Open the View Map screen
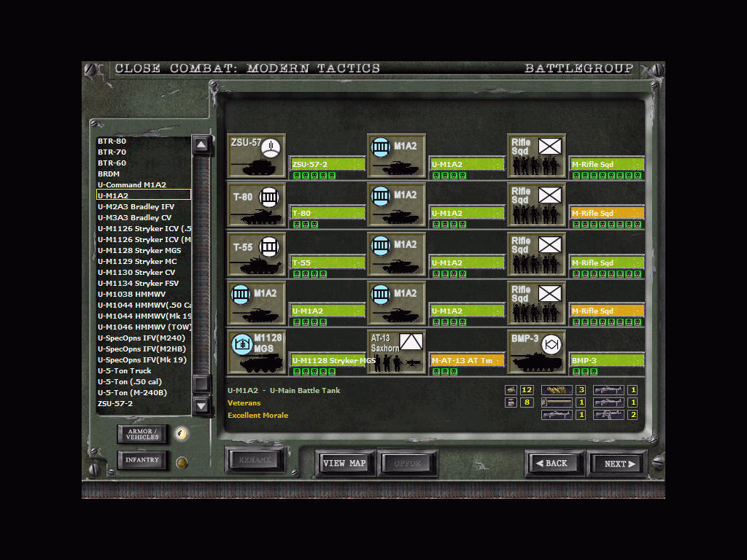The height and width of the screenshot is (560, 747). click(x=344, y=463)
